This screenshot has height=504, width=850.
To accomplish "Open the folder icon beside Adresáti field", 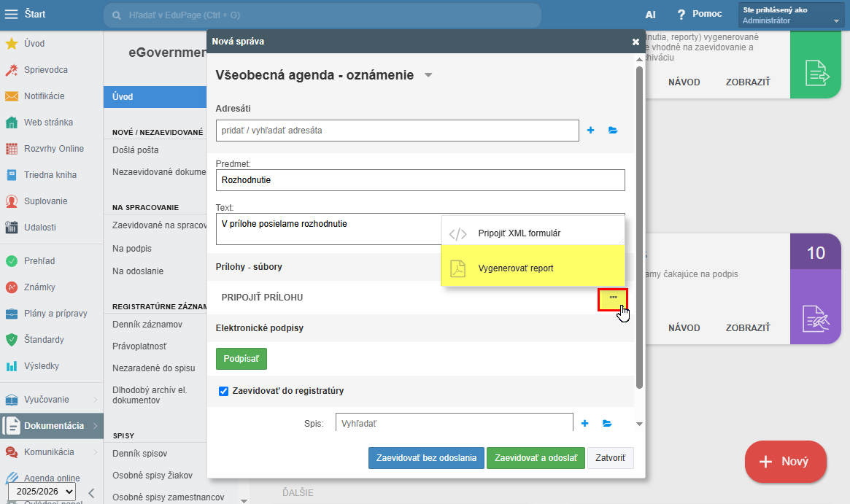I will coord(613,131).
